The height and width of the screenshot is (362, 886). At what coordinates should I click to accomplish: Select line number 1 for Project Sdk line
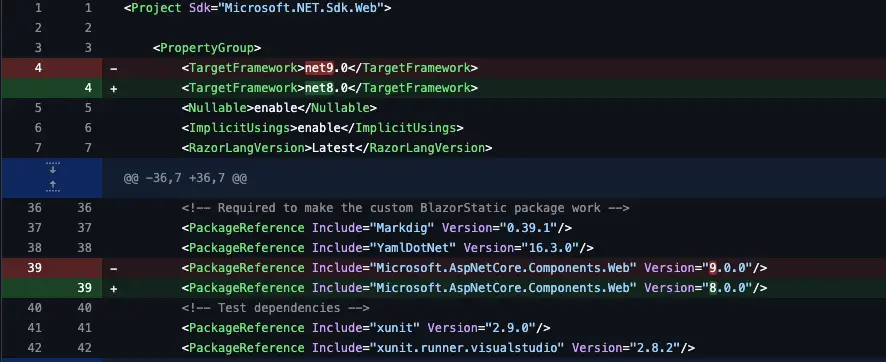tap(38, 8)
